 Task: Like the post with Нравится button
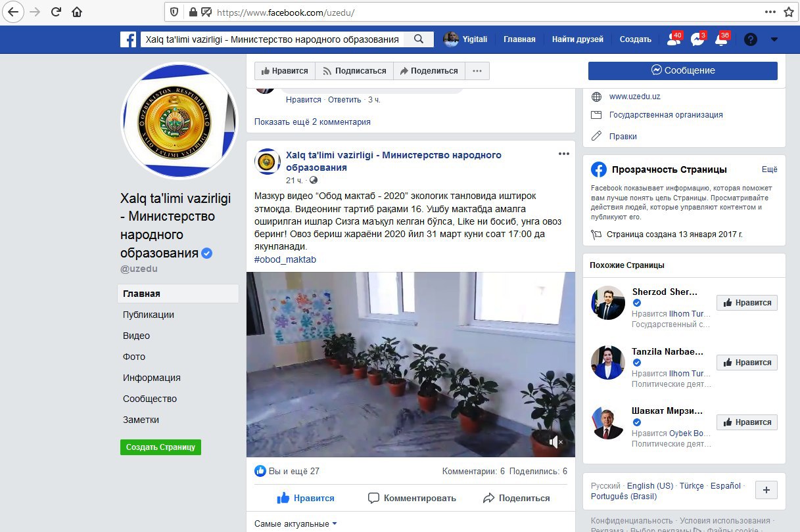point(306,498)
